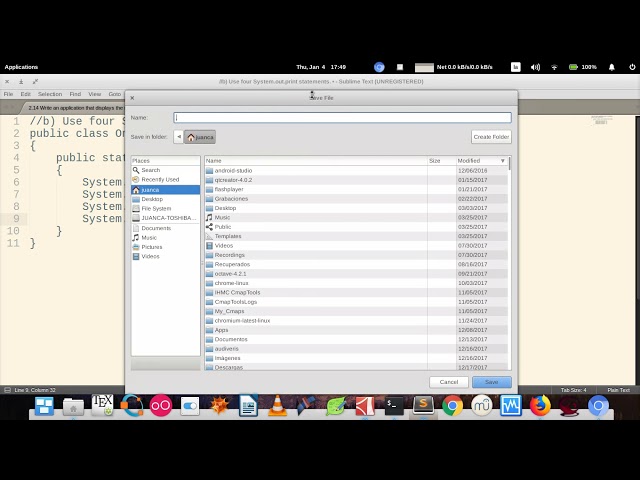Screen dimensions: 640x480
Task: Switch to Sublime Text dock icon
Action: [423, 405]
